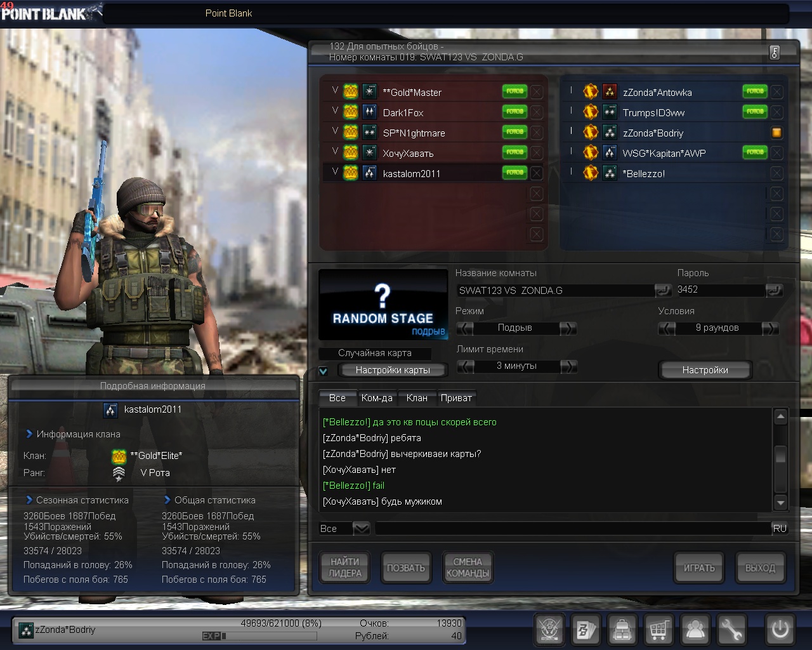Image resolution: width=812 pixels, height=650 pixels.
Task: Click the ПОЗВАТЬ invite button
Action: point(406,567)
